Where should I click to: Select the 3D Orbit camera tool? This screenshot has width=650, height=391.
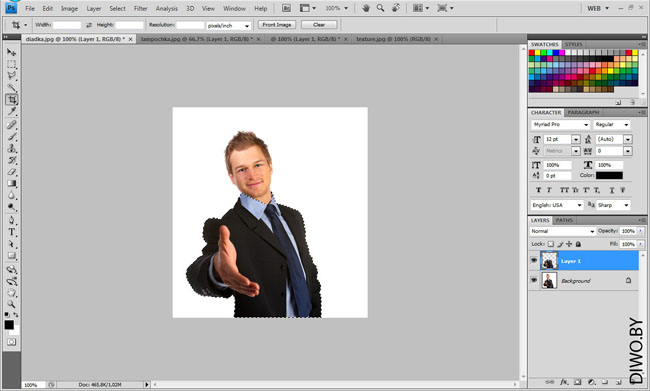[12, 281]
